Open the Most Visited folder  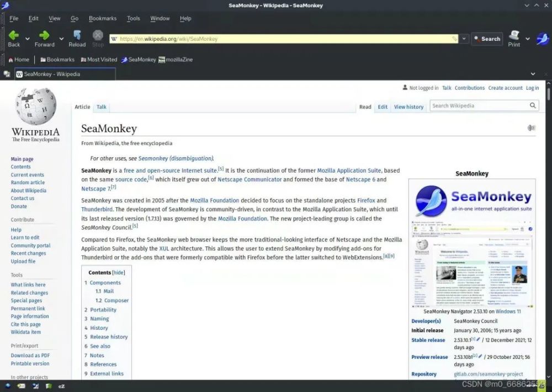tap(99, 60)
